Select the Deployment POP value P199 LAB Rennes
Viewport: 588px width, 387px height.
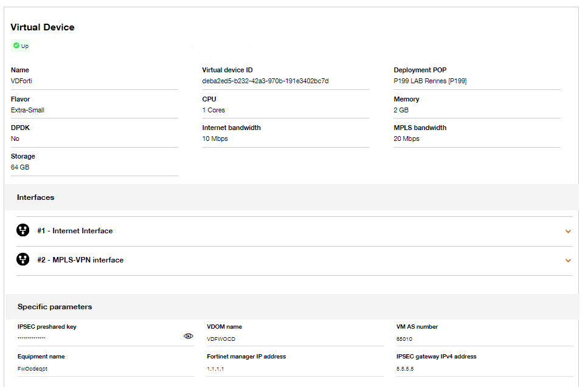pos(430,81)
